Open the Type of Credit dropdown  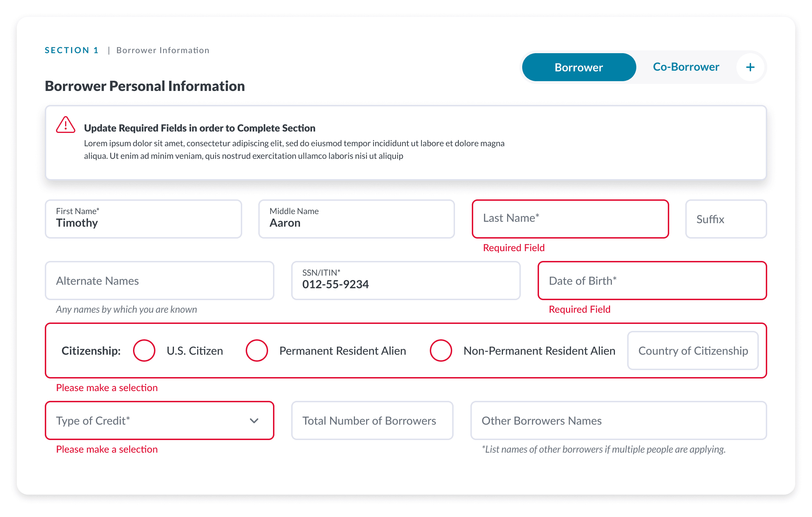pyautogui.click(x=159, y=420)
